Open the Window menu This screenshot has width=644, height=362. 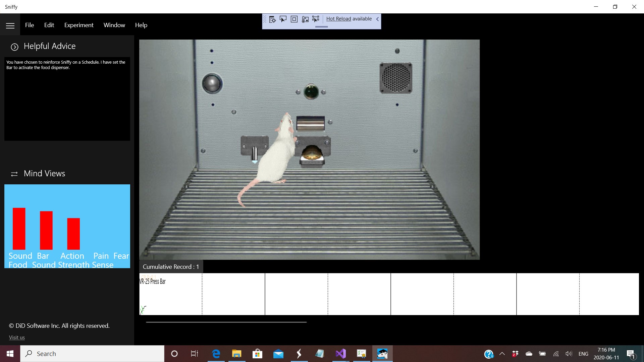click(x=114, y=25)
